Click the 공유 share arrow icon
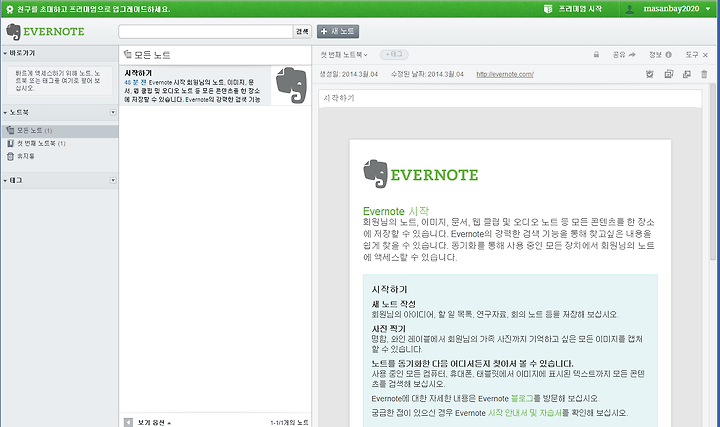 [632, 55]
